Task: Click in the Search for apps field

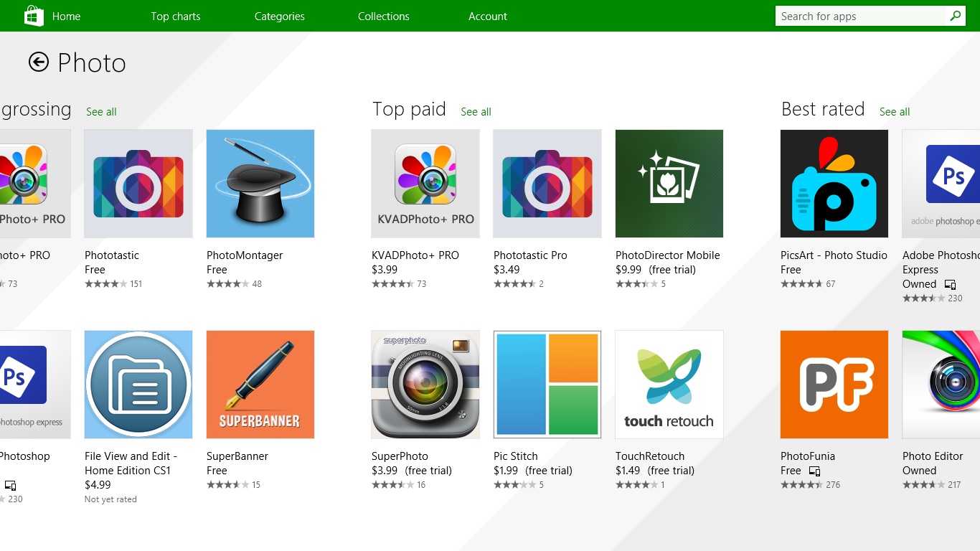Action: 861,16
